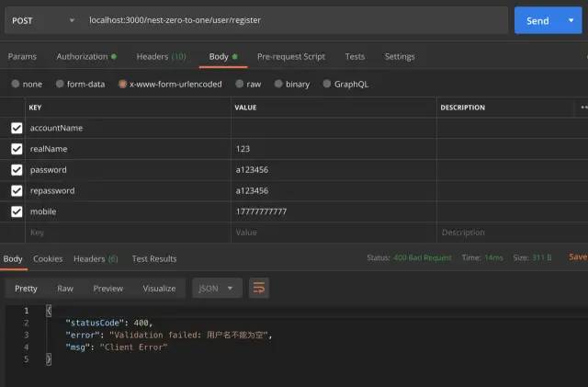
Task: Toggle the response line wrap icon
Action: coord(259,289)
